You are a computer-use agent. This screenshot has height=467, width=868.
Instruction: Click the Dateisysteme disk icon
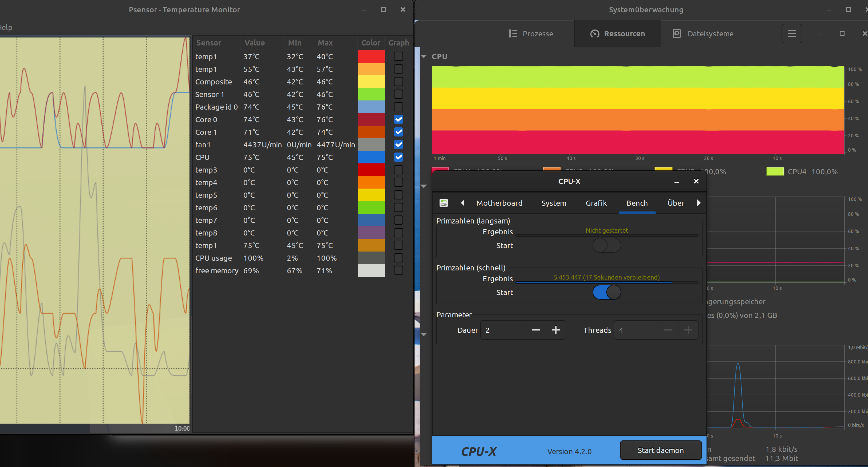click(676, 34)
